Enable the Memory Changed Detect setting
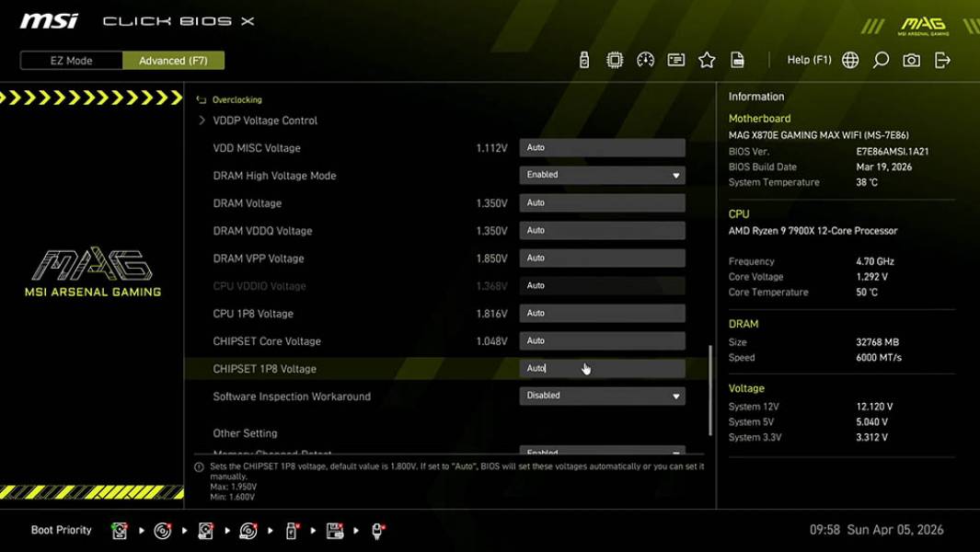Image resolution: width=980 pixels, height=552 pixels. pyautogui.click(x=601, y=453)
